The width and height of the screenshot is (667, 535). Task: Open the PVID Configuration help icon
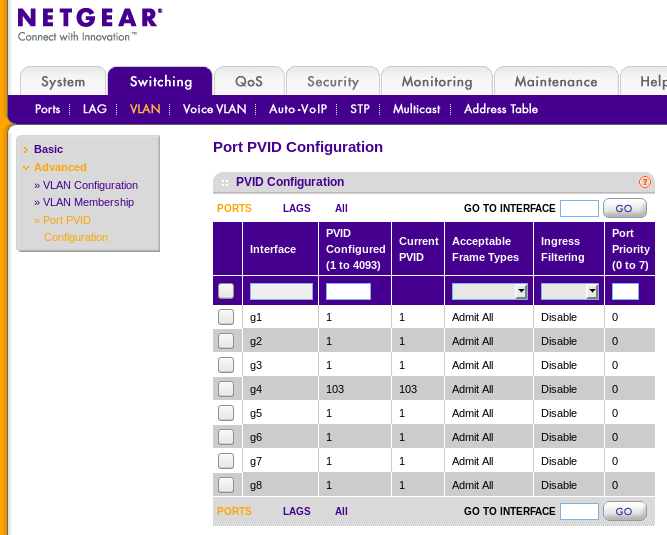(645, 182)
